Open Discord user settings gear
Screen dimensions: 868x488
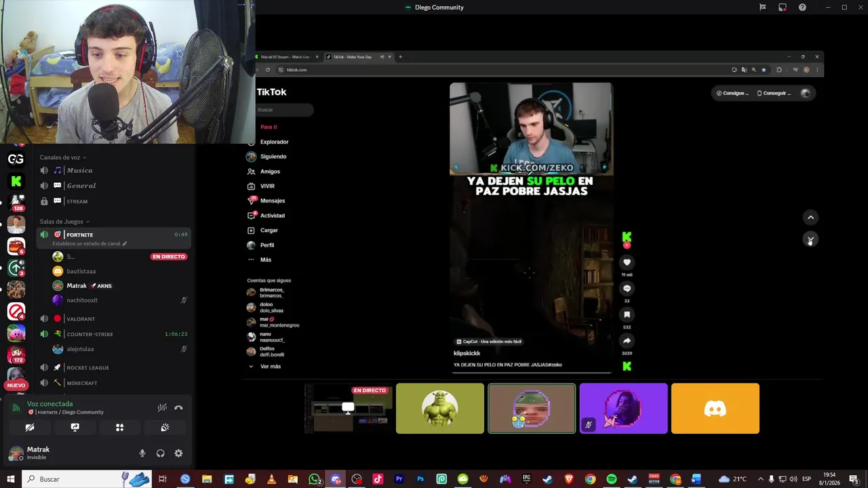pos(178,453)
